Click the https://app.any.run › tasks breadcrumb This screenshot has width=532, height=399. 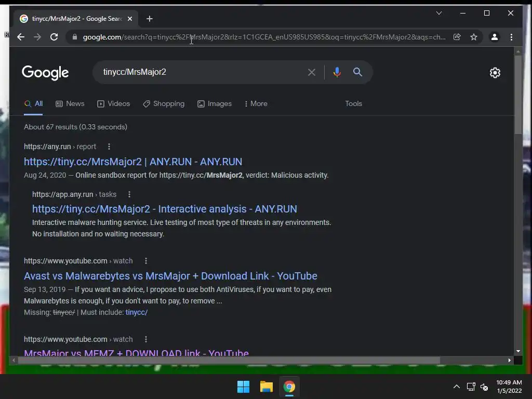[x=74, y=194]
